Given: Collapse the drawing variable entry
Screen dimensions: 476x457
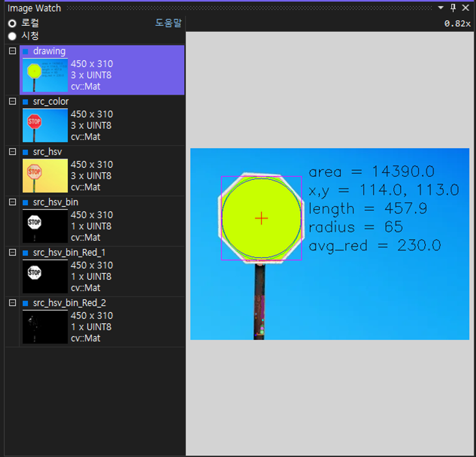Looking at the screenshot, I should pyautogui.click(x=12, y=51).
